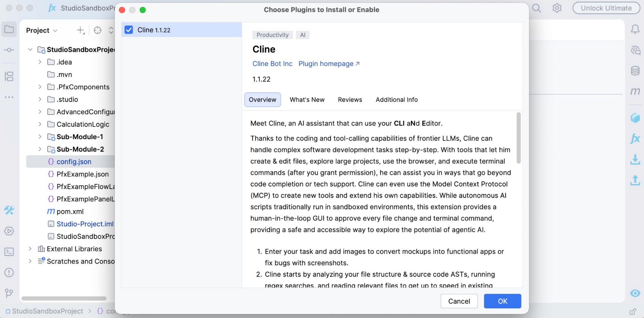Switch to the Reviews tab
This screenshot has width=644, height=318.
pos(350,99)
